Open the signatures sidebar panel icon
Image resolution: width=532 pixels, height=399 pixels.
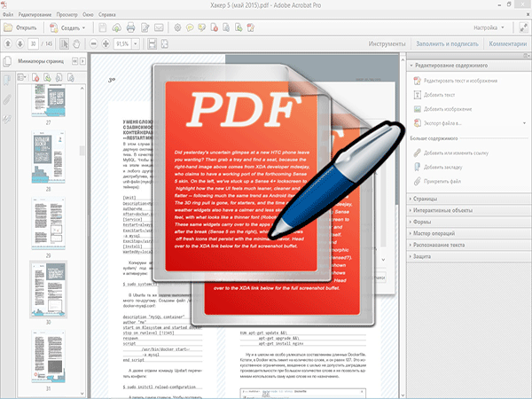pyautogui.click(x=7, y=119)
